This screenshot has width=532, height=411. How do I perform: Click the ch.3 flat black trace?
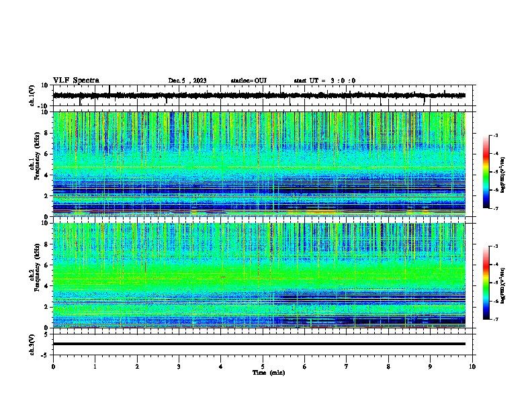coord(259,344)
